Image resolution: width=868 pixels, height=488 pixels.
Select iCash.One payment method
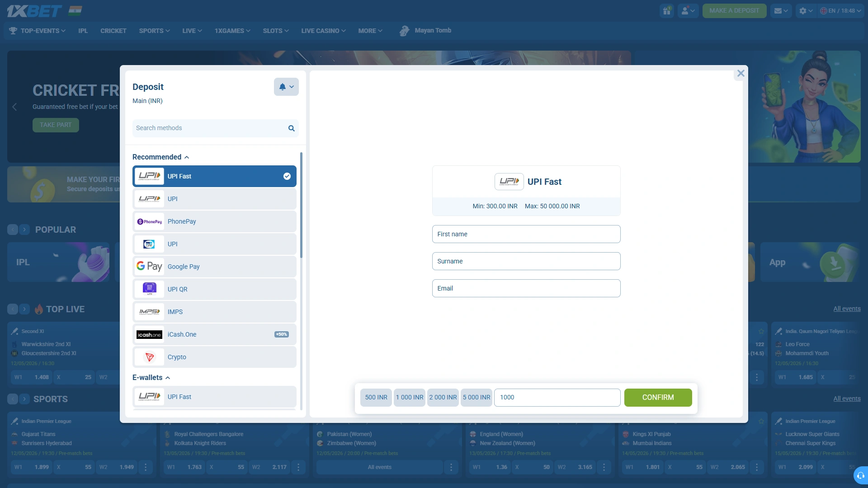(214, 334)
